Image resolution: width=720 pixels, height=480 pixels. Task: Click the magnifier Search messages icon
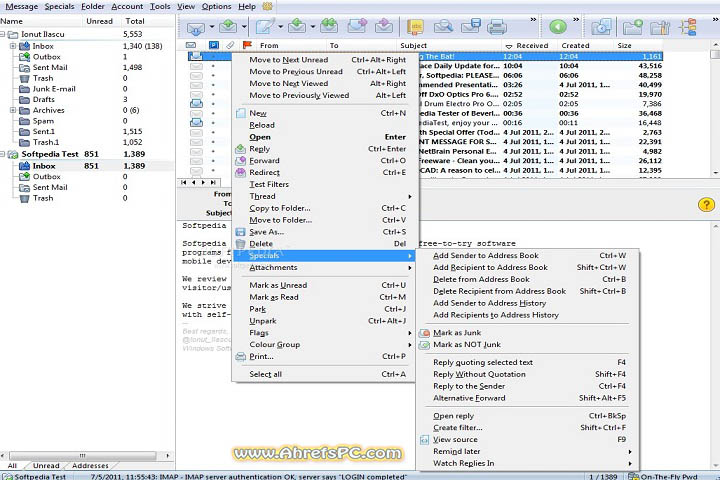(443, 27)
